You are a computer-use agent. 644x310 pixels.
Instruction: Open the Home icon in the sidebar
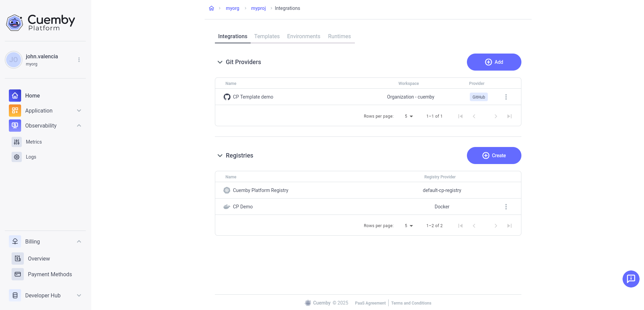click(15, 95)
